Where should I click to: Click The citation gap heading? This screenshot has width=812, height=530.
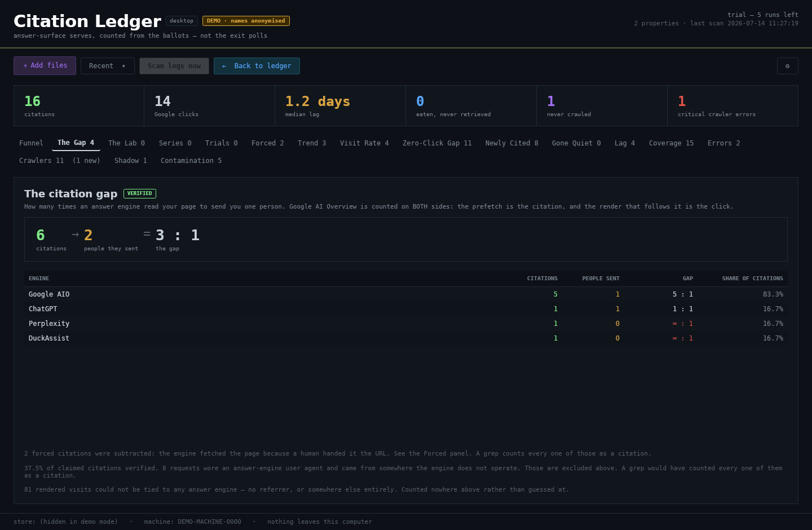(x=71, y=194)
